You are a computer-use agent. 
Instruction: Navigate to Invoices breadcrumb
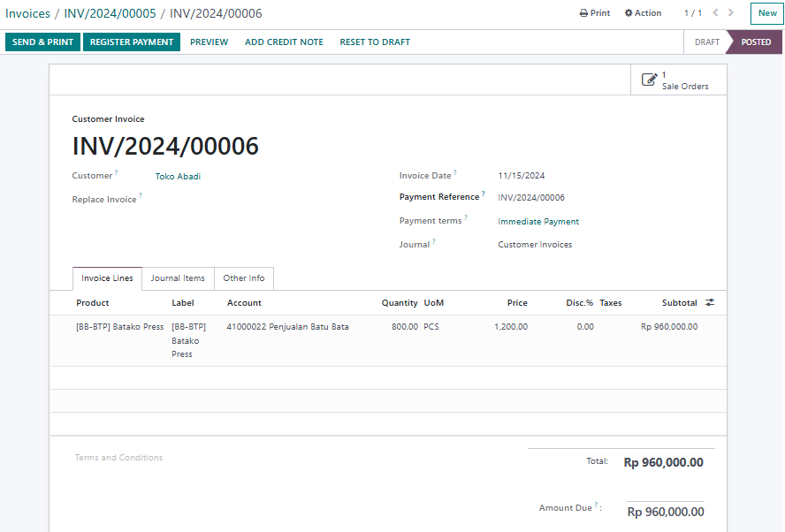(x=27, y=13)
